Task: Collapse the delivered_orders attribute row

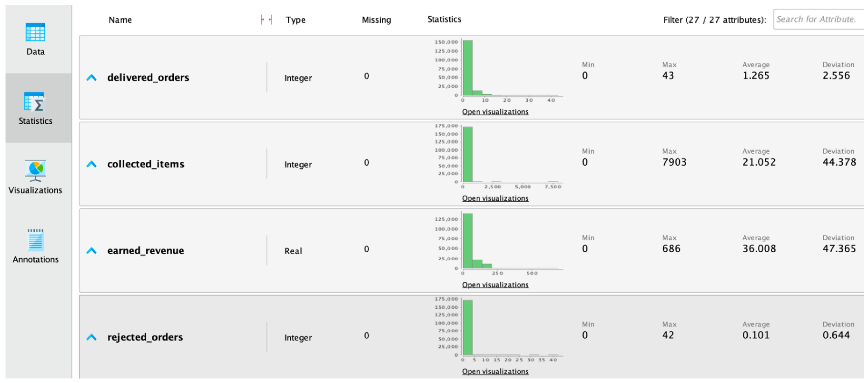Action: point(92,78)
